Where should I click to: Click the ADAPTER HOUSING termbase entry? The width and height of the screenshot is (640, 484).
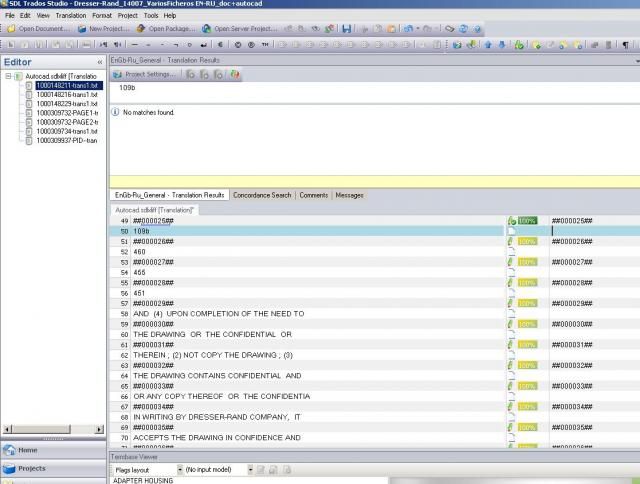point(143,481)
